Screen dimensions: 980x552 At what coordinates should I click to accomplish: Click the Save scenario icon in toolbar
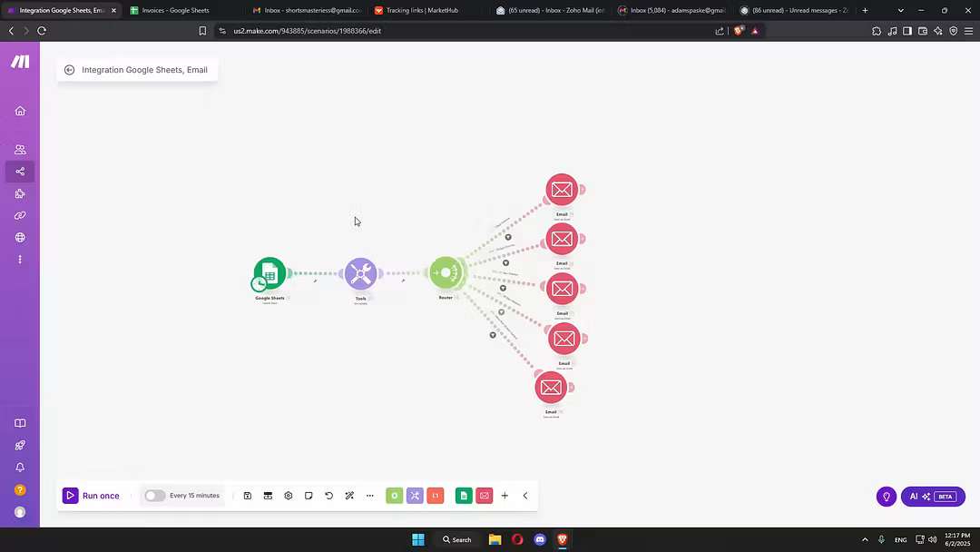click(248, 496)
